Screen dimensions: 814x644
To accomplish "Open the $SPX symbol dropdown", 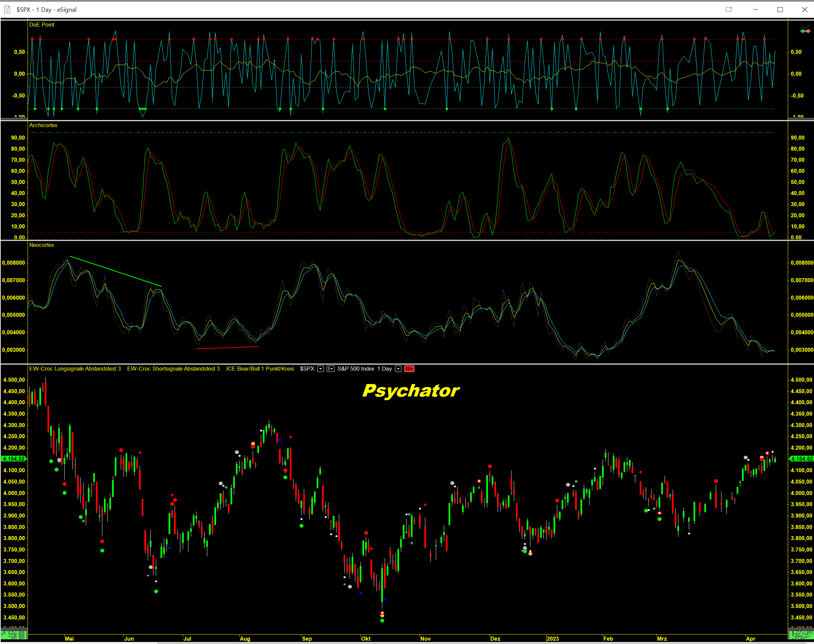I will [x=320, y=369].
